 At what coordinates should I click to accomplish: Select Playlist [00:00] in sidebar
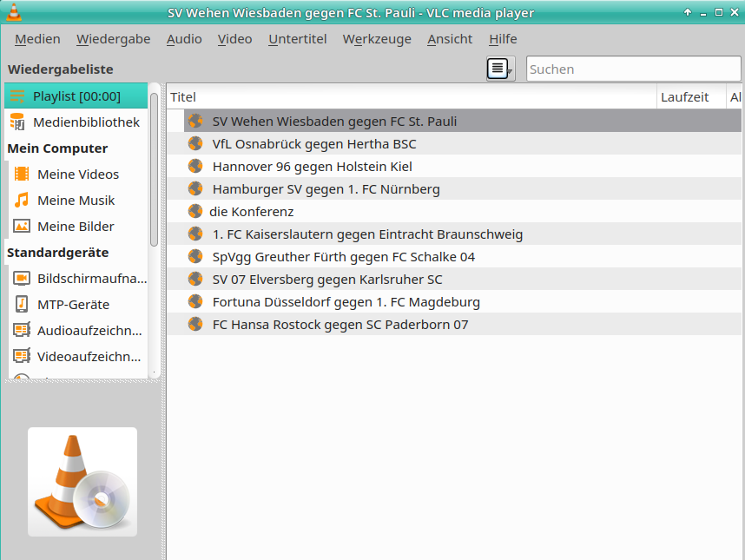(x=76, y=96)
